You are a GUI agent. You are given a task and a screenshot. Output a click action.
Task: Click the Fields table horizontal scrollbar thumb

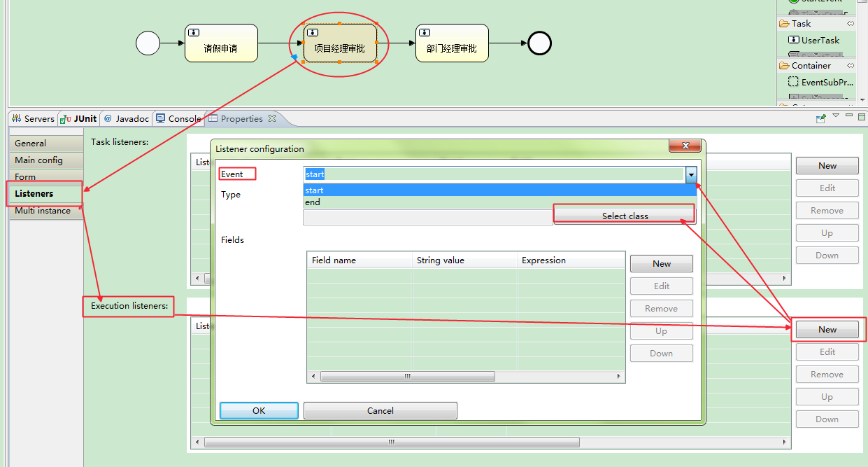[407, 376]
